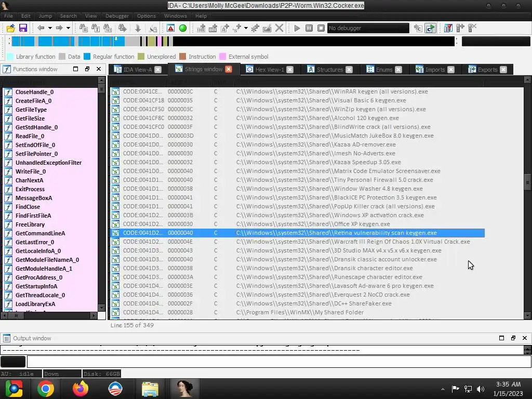This screenshot has width=532, height=399.
Task: Stop the process with the stop button
Action: (x=321, y=28)
